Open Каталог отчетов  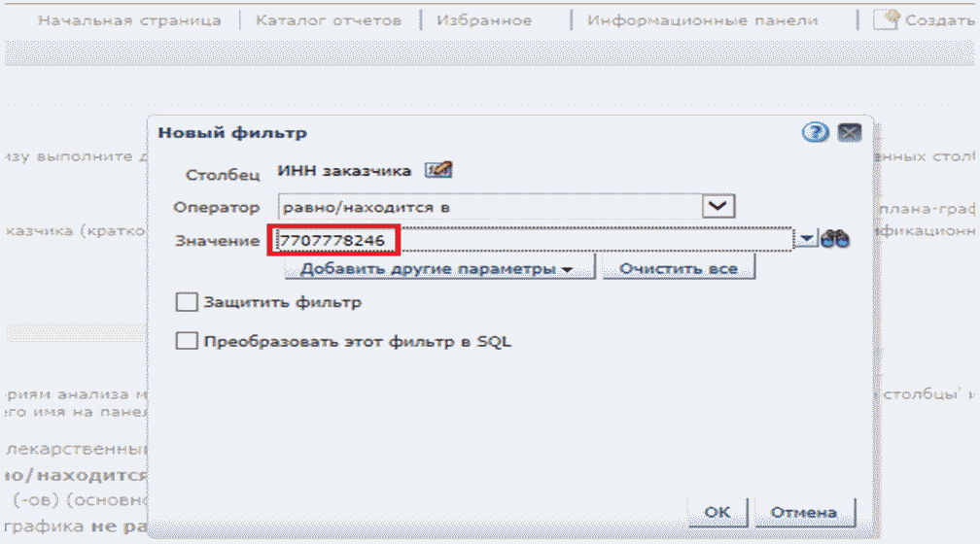point(329,20)
